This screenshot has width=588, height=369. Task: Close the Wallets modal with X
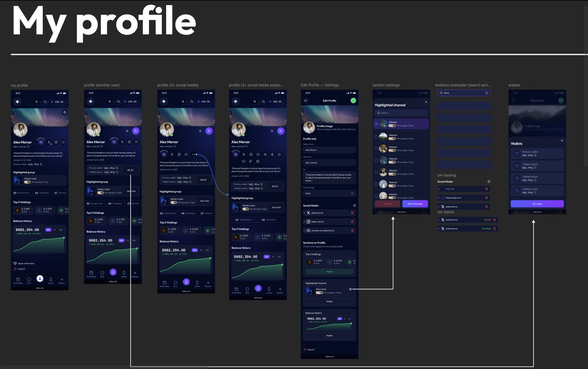562,141
